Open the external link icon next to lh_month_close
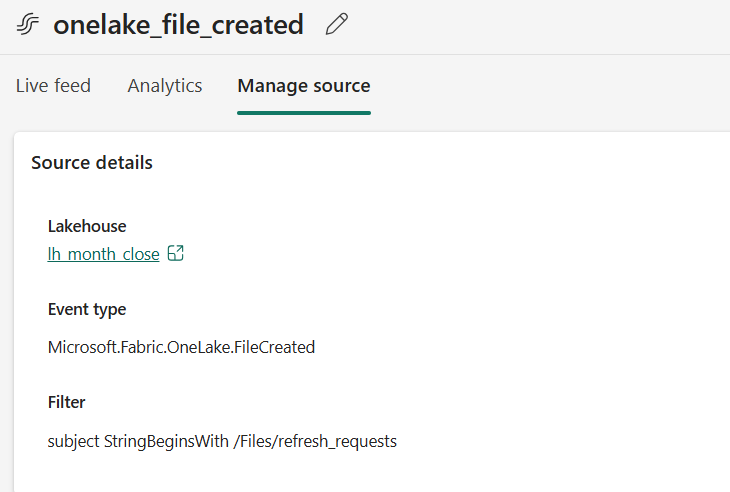 click(x=176, y=254)
